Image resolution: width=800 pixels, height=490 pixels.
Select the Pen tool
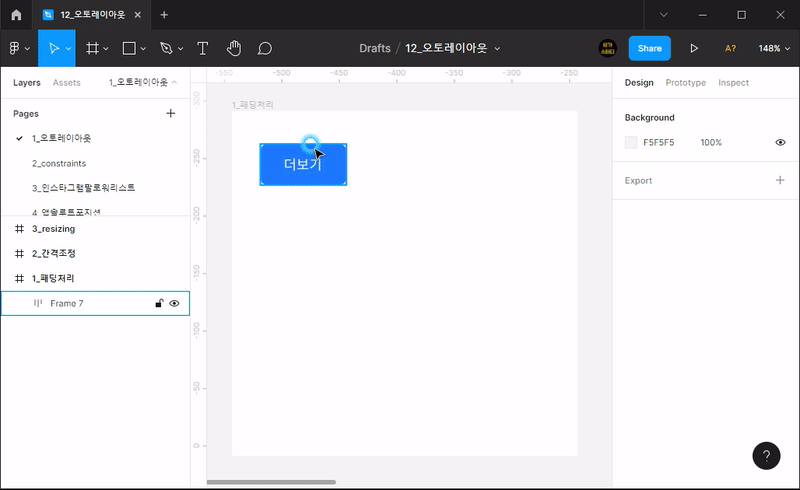(166, 48)
